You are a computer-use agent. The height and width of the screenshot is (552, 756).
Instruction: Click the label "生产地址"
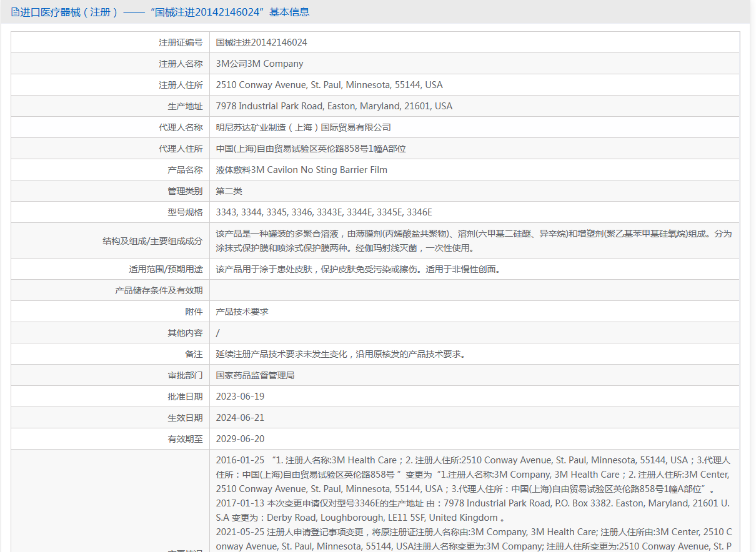pos(185,106)
